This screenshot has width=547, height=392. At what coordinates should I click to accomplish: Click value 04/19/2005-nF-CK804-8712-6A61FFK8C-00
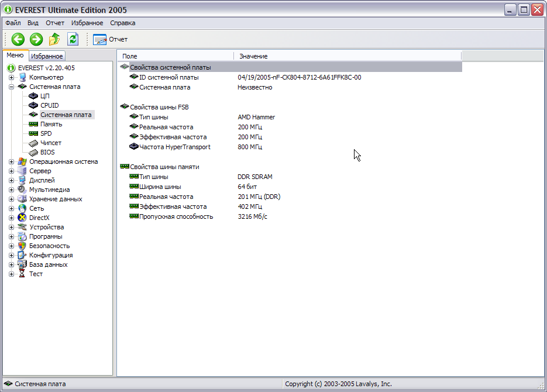(x=300, y=77)
